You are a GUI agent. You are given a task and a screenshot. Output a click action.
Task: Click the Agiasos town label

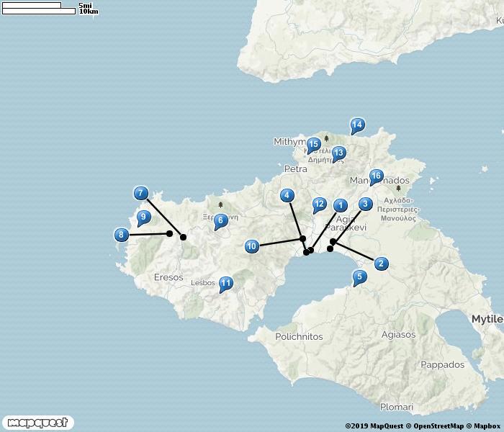[398, 335]
